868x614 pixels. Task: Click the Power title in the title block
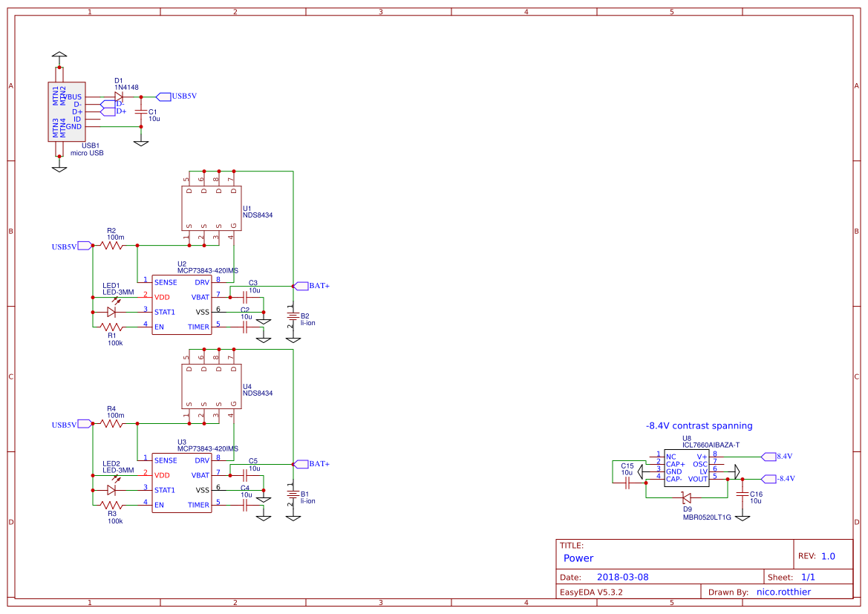pos(578,558)
